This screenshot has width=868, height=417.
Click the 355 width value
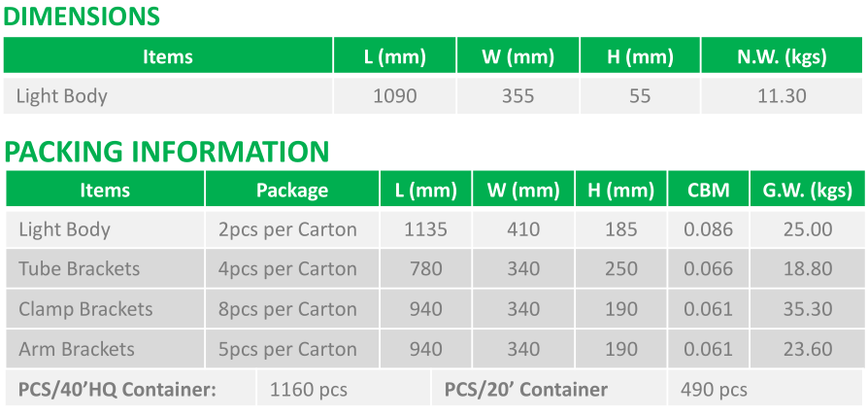[x=517, y=96]
